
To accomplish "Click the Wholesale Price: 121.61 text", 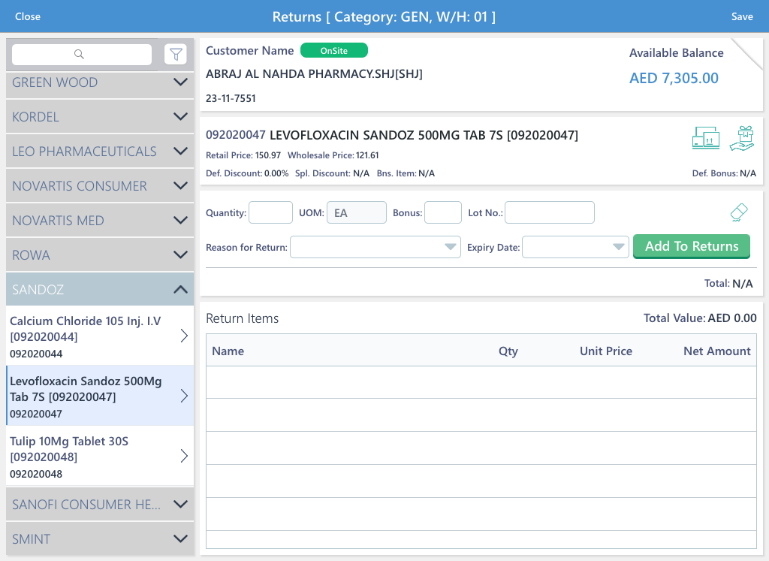I will (333, 155).
